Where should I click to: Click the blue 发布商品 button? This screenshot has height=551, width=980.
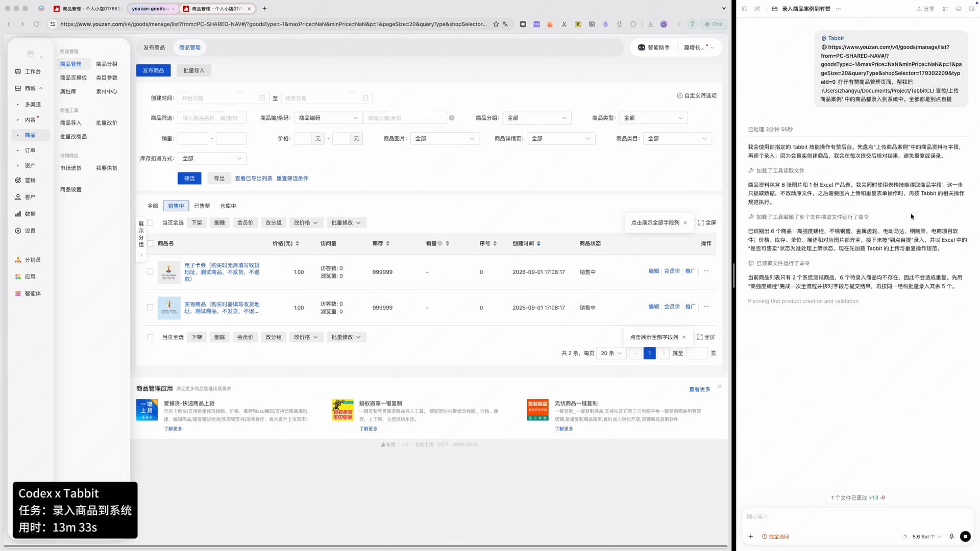(x=153, y=70)
